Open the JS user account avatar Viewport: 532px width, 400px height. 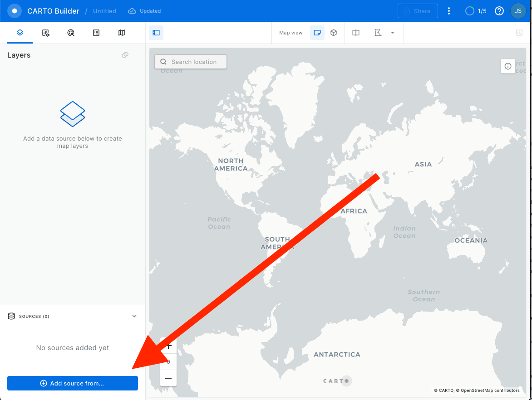point(518,11)
